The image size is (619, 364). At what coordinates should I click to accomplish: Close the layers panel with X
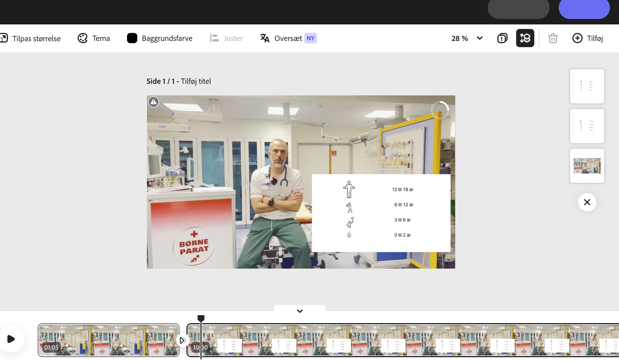(x=587, y=202)
